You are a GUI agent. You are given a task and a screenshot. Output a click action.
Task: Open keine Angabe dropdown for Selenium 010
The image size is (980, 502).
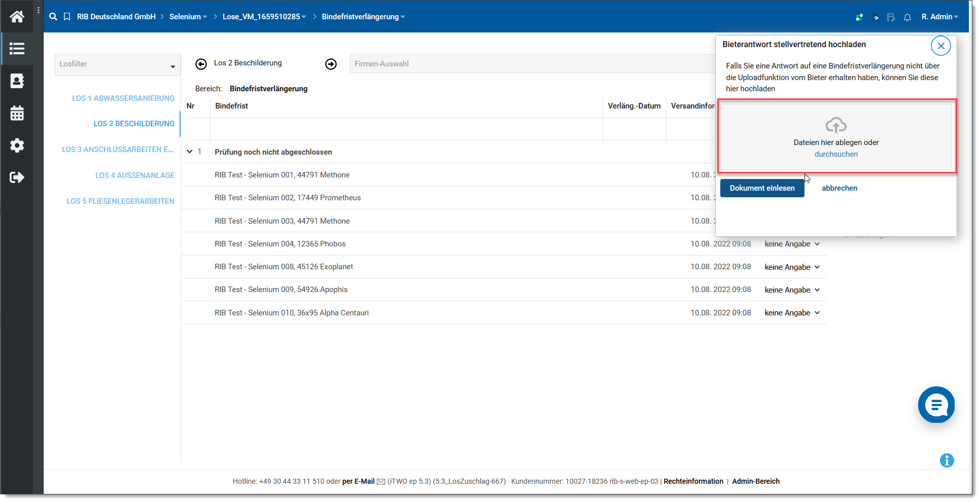pos(792,313)
